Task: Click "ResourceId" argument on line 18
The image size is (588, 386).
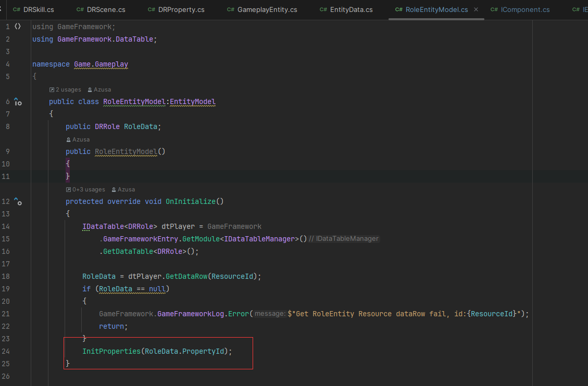Action: pos(232,276)
